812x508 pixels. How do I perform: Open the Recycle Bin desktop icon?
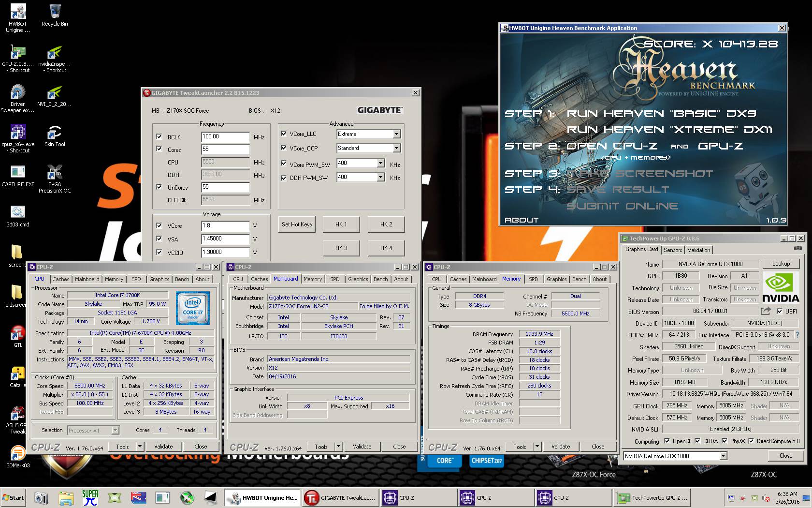55,15
